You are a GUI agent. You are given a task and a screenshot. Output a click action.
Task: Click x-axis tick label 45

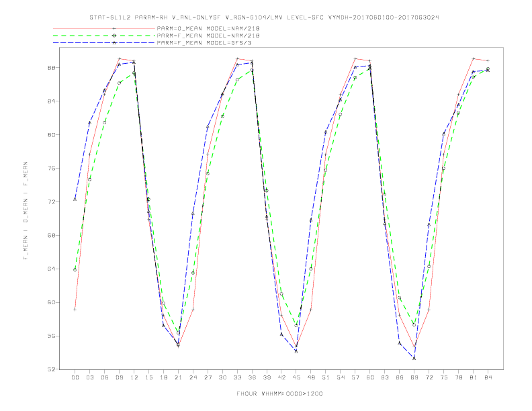point(296,377)
